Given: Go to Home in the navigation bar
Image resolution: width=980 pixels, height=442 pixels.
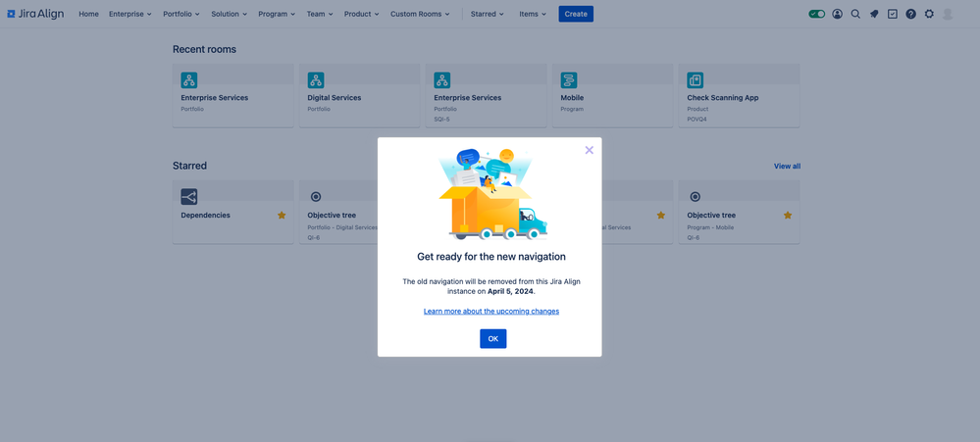Looking at the screenshot, I should pos(88,14).
